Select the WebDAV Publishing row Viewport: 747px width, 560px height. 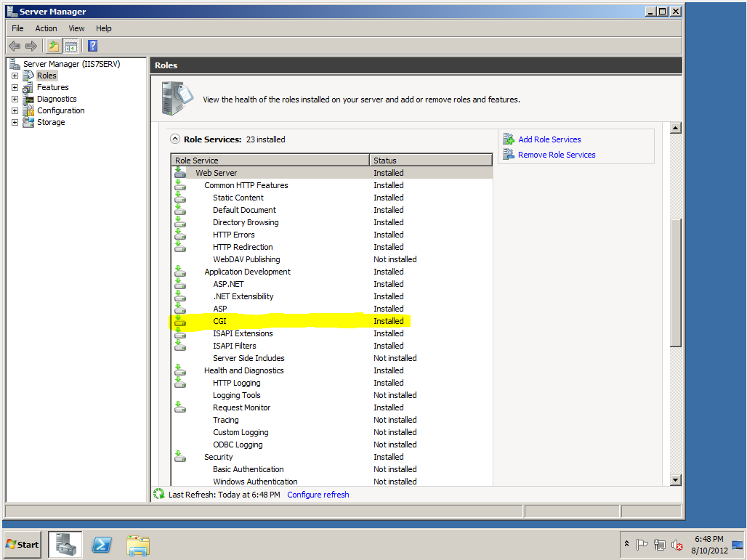(x=332, y=259)
